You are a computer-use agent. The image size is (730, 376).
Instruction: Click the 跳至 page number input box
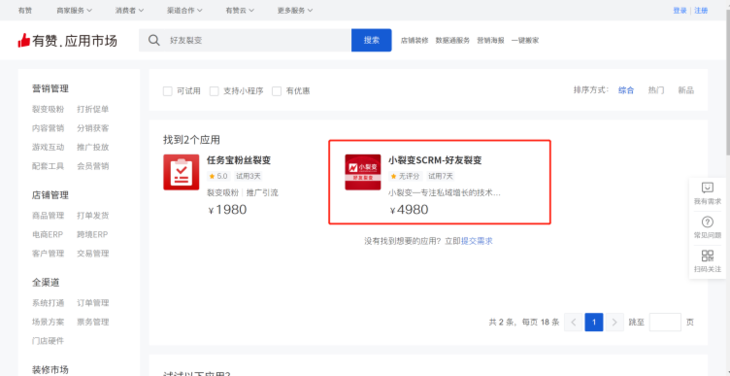pyautogui.click(x=665, y=322)
